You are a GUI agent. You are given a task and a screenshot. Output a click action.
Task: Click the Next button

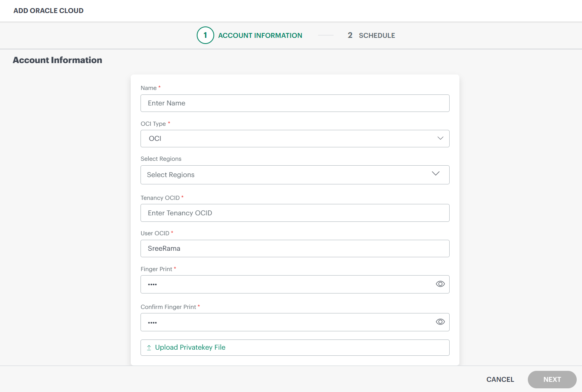tap(552, 379)
